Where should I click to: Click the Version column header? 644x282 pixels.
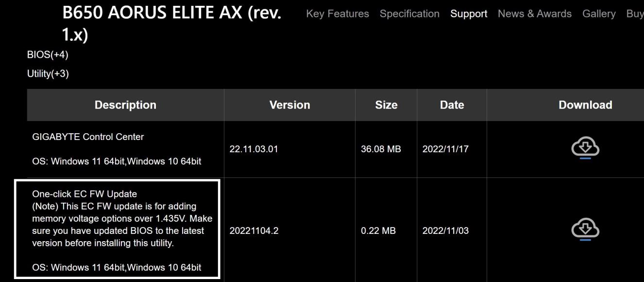coord(289,105)
